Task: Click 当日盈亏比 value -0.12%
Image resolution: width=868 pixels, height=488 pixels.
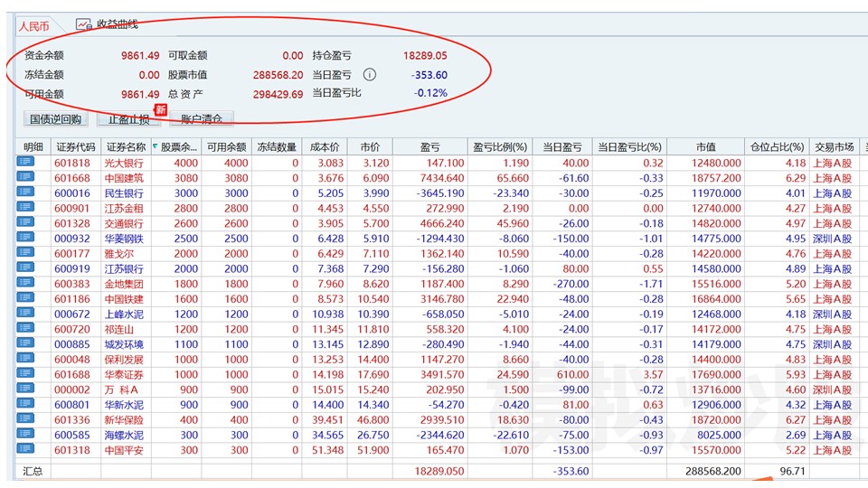Action: 430,93
